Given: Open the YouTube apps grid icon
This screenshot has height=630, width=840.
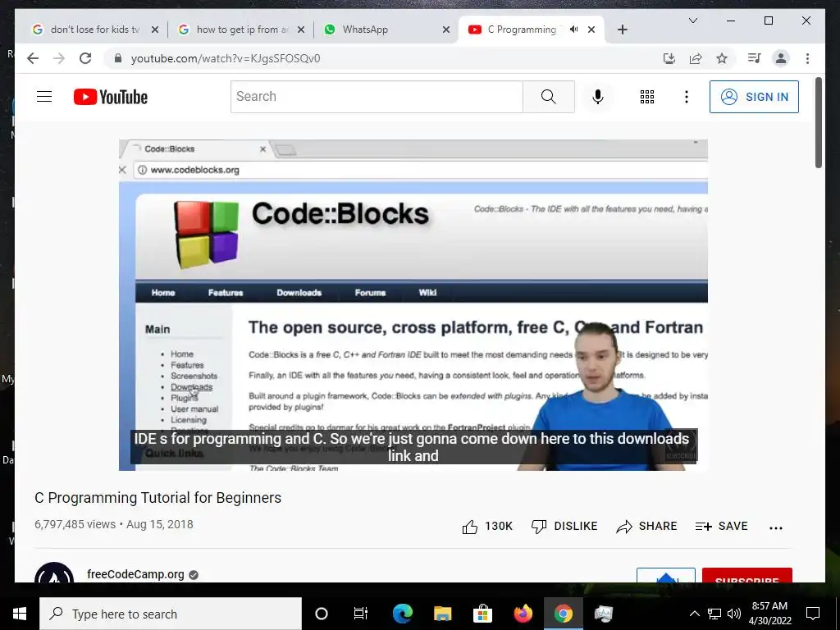Looking at the screenshot, I should point(646,97).
